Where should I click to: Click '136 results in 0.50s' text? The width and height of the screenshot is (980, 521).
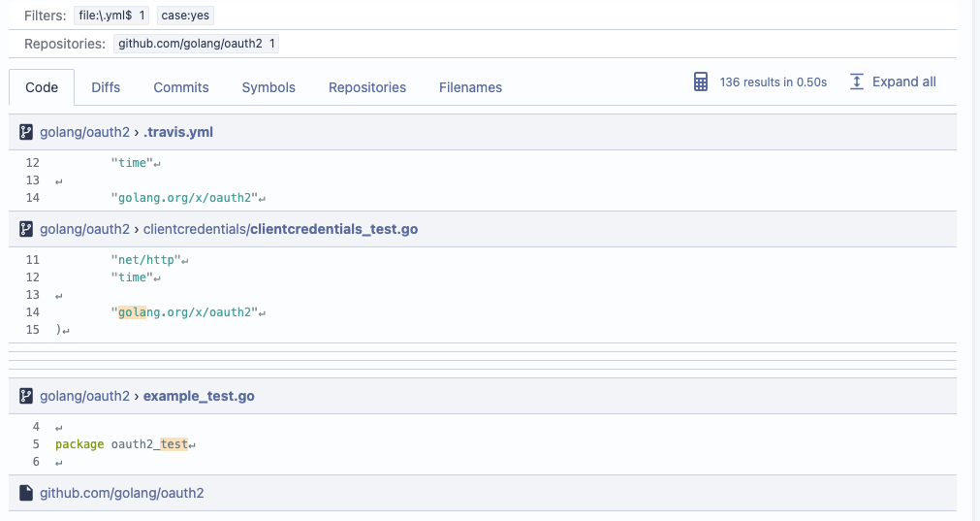pyautogui.click(x=774, y=81)
